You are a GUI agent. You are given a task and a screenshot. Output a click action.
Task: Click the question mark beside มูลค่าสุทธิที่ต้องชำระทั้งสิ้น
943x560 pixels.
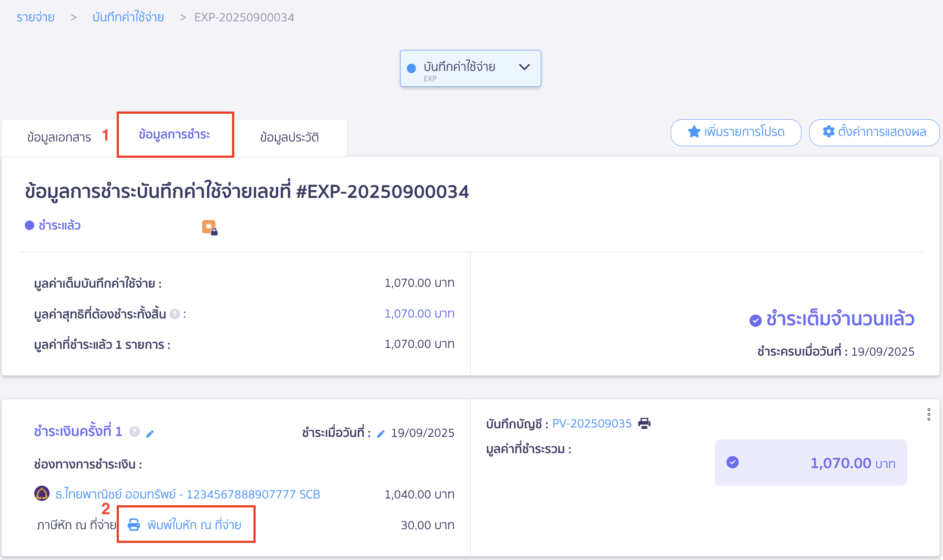(174, 314)
